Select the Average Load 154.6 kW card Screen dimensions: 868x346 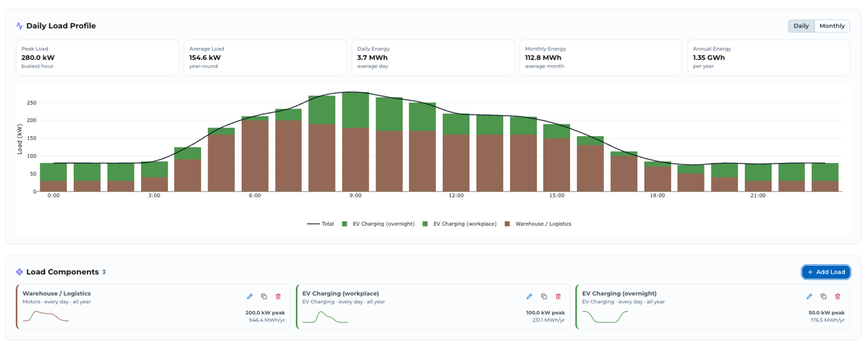click(x=265, y=57)
